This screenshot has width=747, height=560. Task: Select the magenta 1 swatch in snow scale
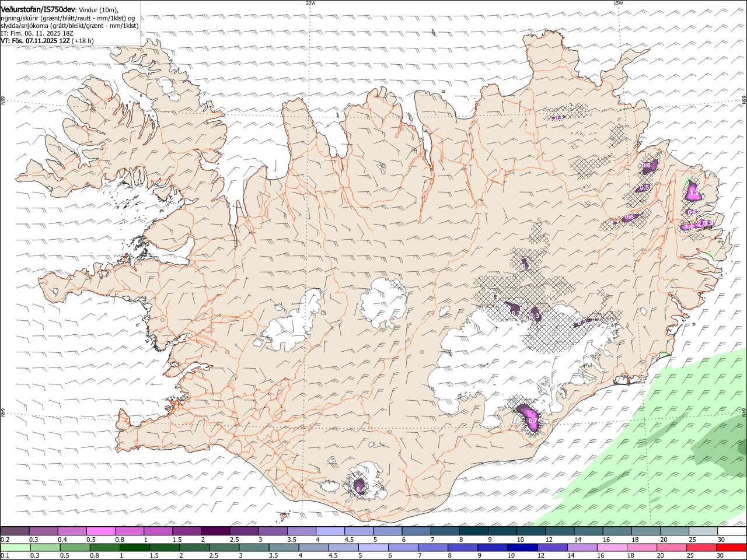(158, 531)
